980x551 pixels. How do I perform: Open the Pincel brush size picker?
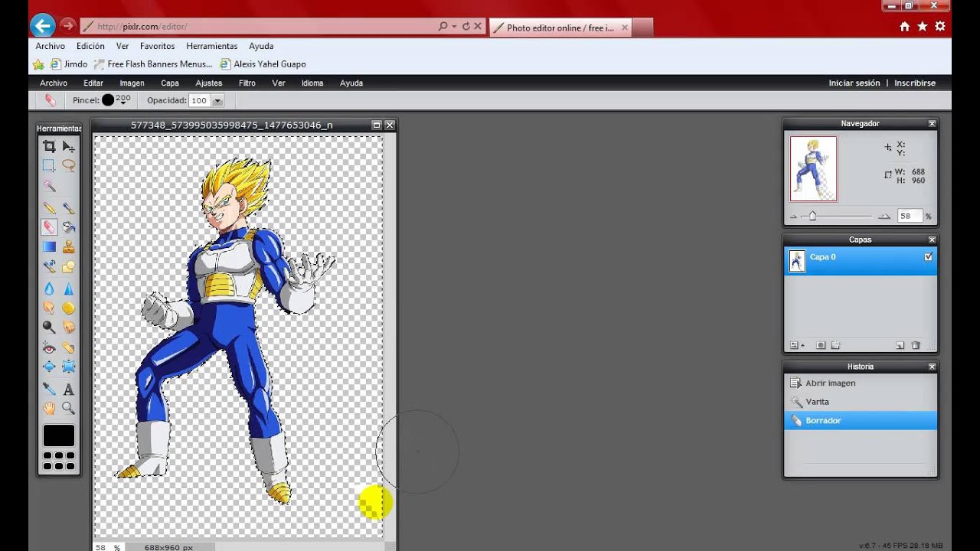116,100
